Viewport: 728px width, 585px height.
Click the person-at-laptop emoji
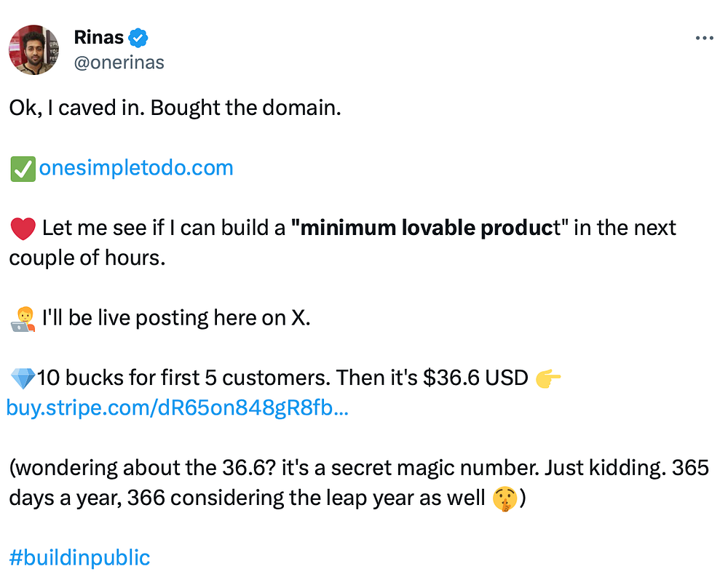pos(23,318)
